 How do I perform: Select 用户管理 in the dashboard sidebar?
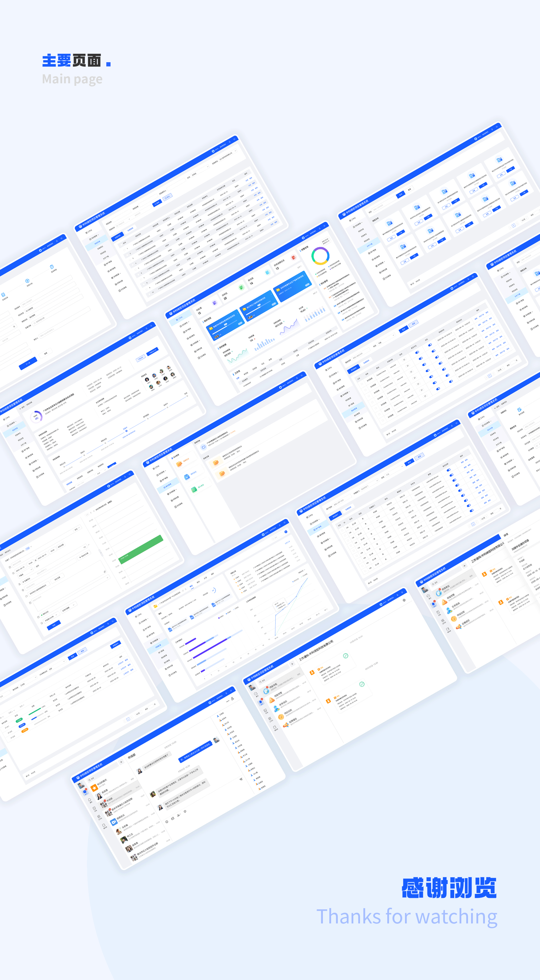(188, 331)
